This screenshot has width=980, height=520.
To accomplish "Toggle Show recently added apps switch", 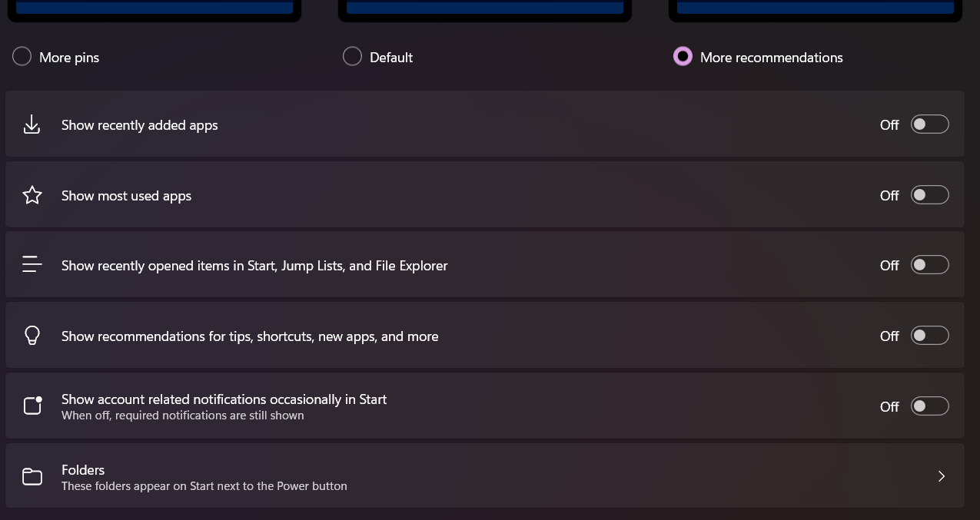I will pyautogui.click(x=929, y=124).
